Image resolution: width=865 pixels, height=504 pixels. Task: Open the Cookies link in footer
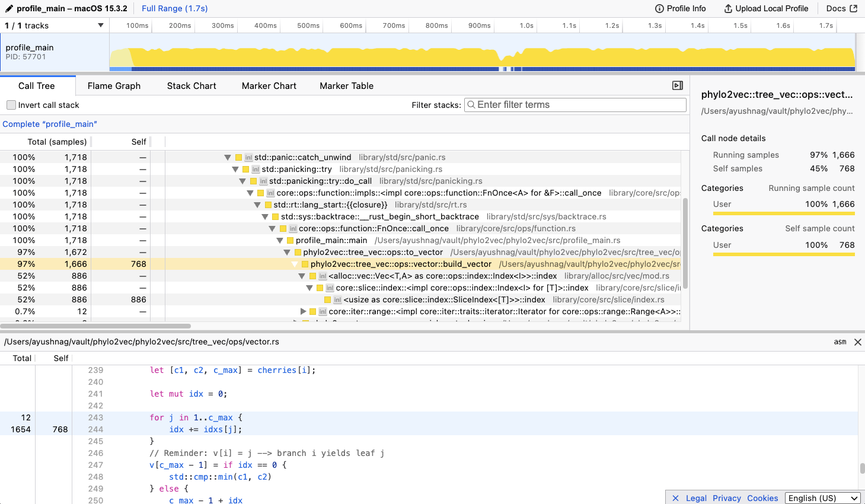tap(762, 498)
